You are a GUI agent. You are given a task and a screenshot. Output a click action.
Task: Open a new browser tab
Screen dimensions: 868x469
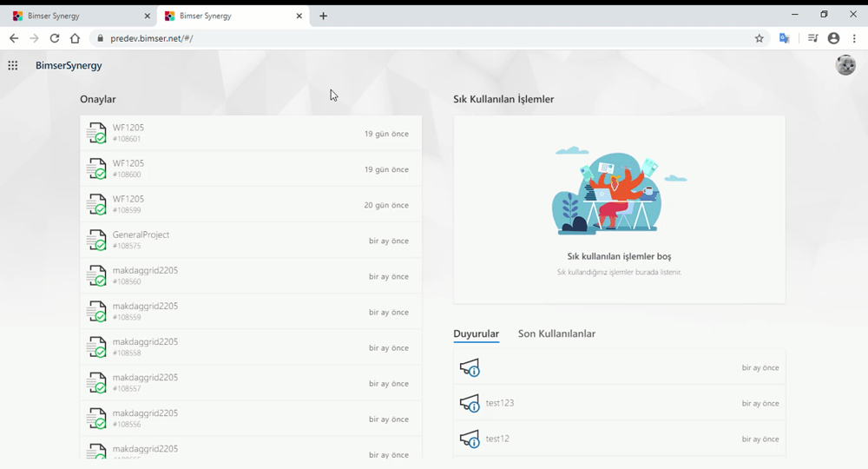323,16
